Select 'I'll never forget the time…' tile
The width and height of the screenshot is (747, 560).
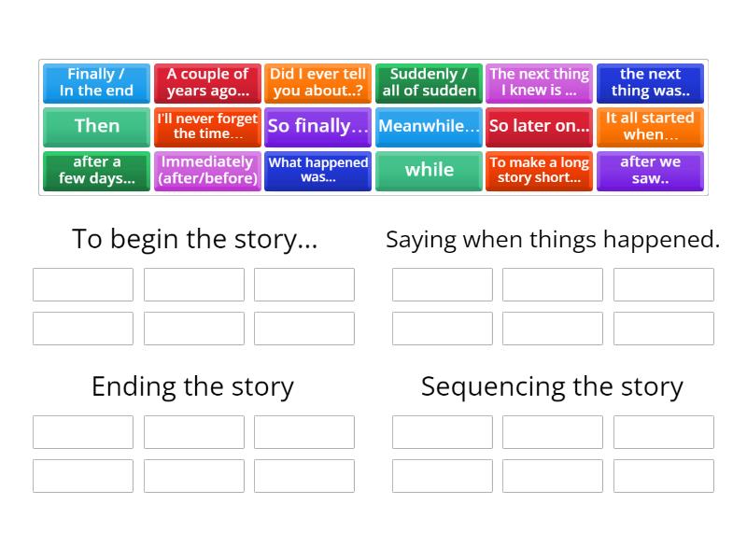pyautogui.click(x=207, y=126)
